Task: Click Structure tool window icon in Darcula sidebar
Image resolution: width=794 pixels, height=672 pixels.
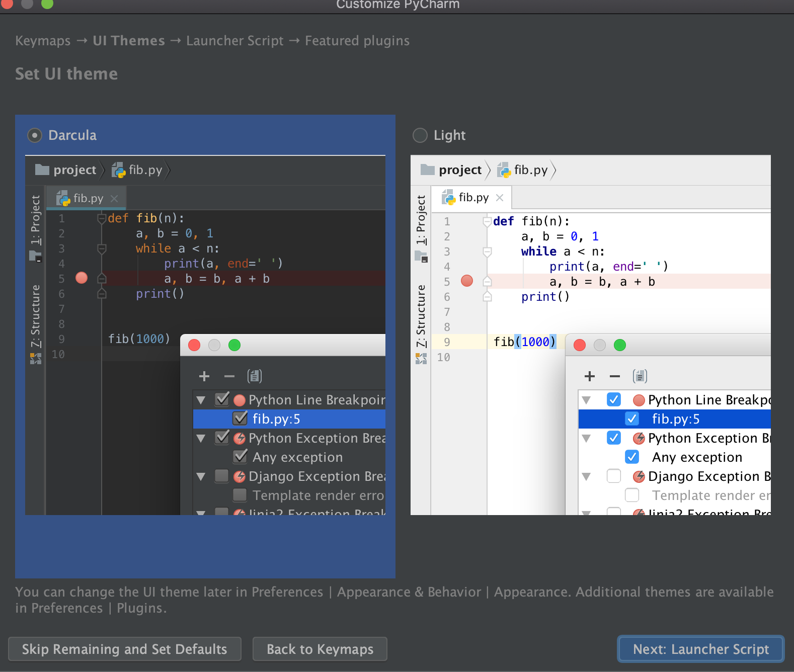Action: (35, 358)
